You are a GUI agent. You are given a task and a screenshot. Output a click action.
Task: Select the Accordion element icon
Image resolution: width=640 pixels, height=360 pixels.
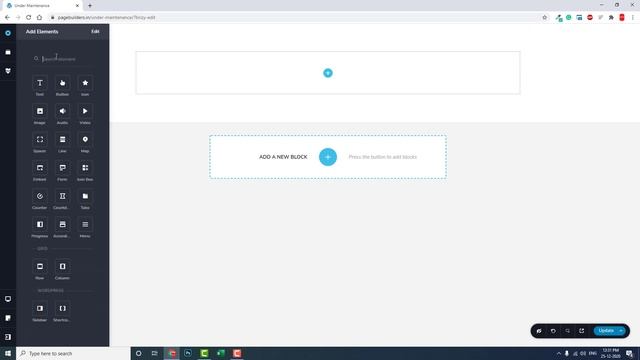coord(62,224)
